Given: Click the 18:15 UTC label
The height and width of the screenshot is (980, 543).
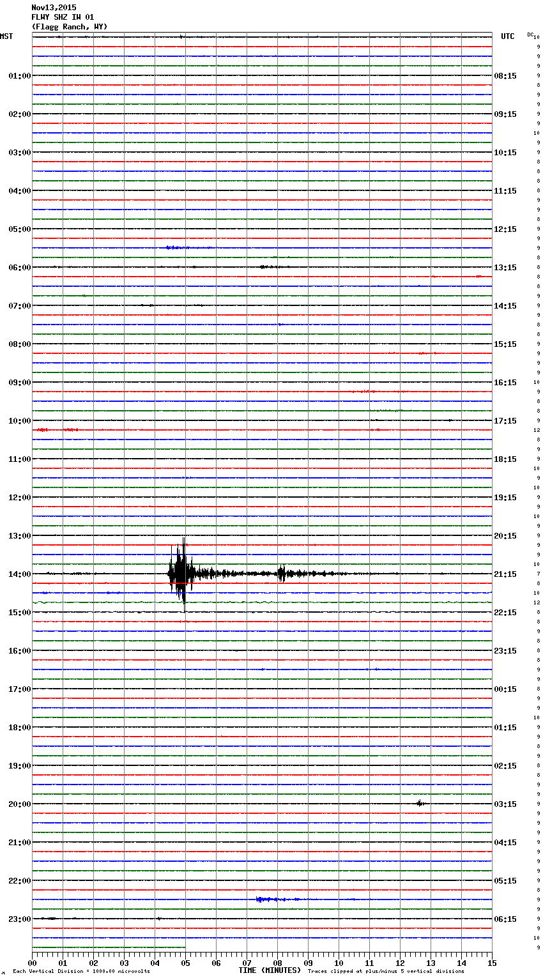Looking at the screenshot, I should tap(505, 459).
